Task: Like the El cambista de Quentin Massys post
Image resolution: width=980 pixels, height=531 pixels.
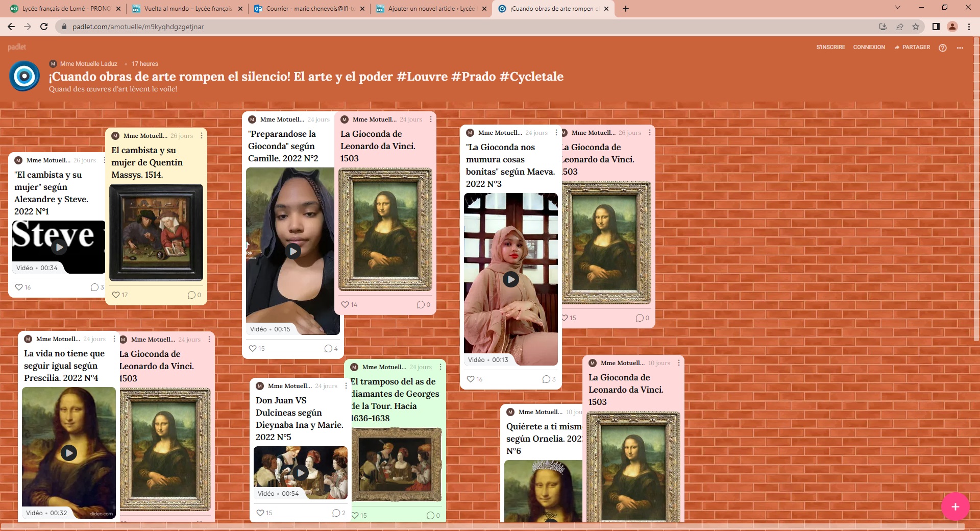Action: click(x=116, y=295)
